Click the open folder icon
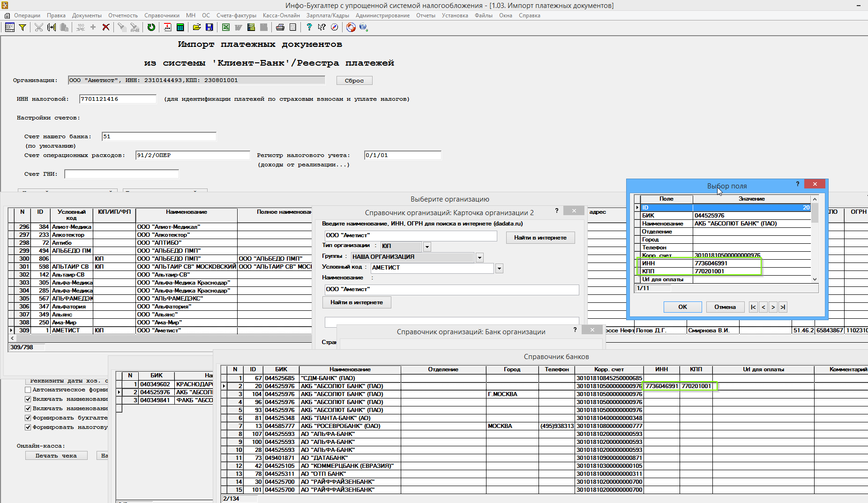868x503 pixels. tap(196, 27)
